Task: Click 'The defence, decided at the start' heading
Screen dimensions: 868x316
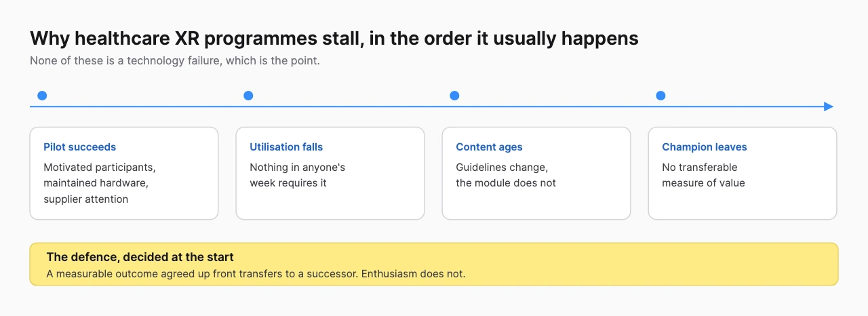Action: coord(140,258)
